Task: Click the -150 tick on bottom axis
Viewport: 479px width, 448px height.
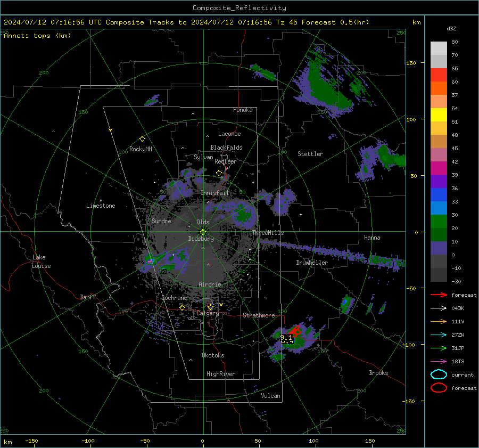Action: tap(31, 441)
